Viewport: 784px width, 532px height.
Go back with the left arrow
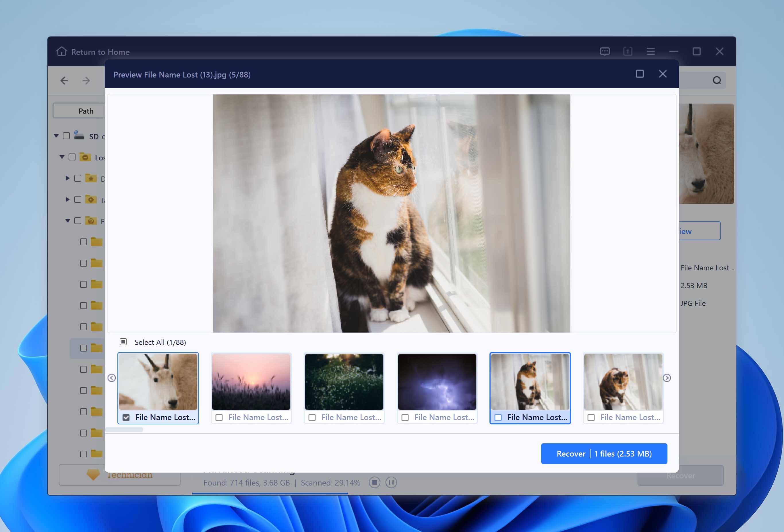point(64,81)
